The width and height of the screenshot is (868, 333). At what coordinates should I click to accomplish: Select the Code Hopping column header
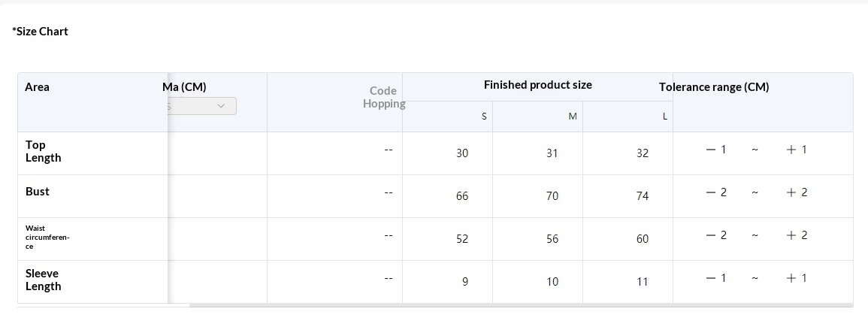(x=384, y=98)
